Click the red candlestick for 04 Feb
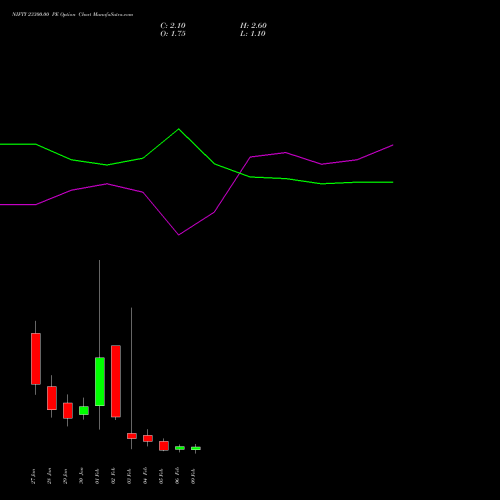Screen dimensions: 500x500 (148, 438)
